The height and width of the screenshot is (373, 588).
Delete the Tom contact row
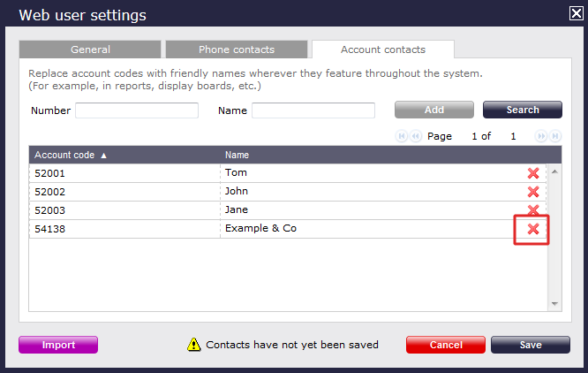pos(533,173)
